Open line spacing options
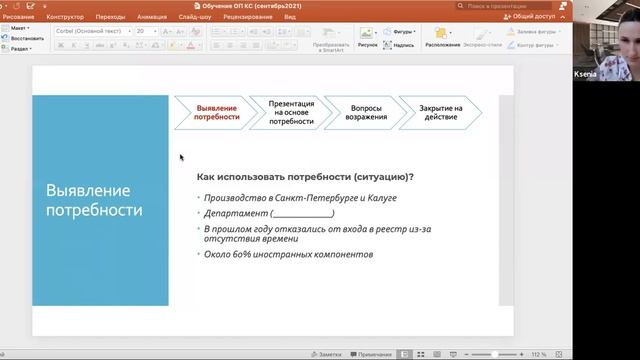Screen dimensions: 640x360 [283, 31]
